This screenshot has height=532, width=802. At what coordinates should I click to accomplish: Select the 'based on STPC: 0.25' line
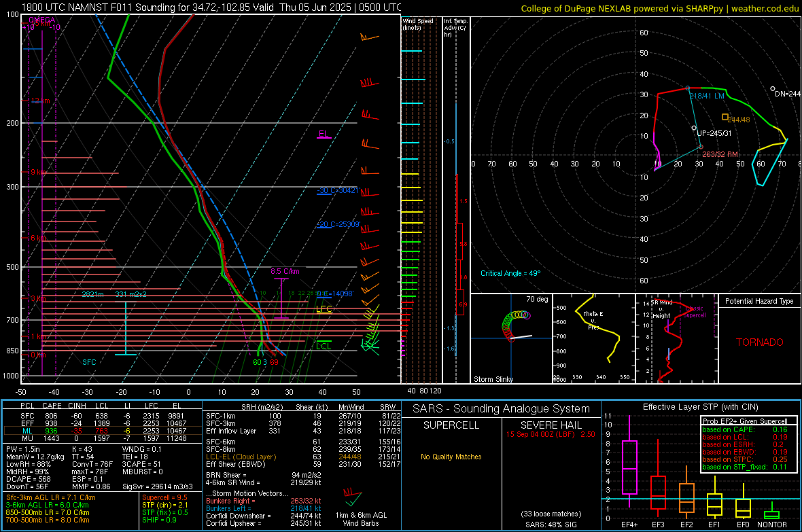pyautogui.click(x=744, y=459)
